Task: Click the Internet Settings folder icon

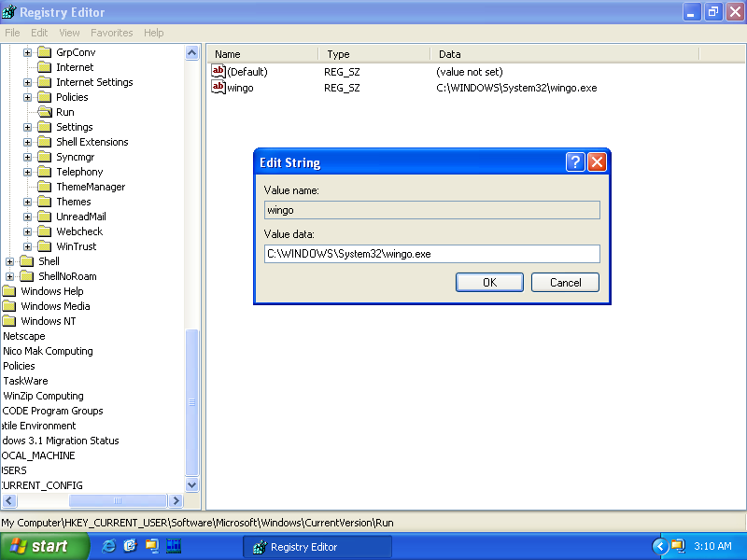Action: coord(44,82)
